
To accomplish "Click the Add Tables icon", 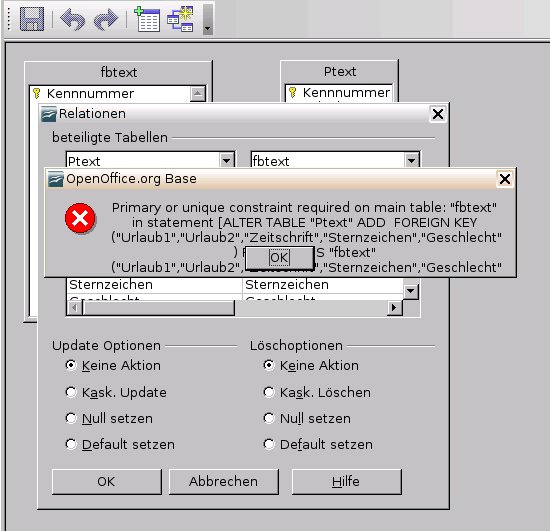I will pyautogui.click(x=147, y=19).
